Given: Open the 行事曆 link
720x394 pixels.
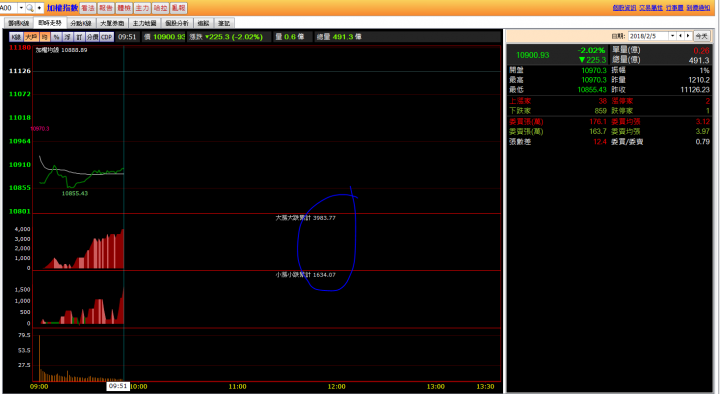Looking at the screenshot, I should click(x=675, y=8).
